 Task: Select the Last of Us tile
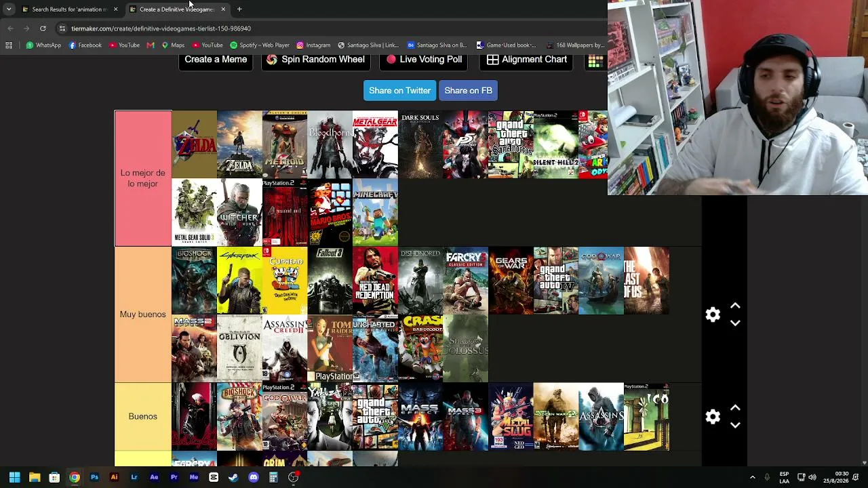646,281
